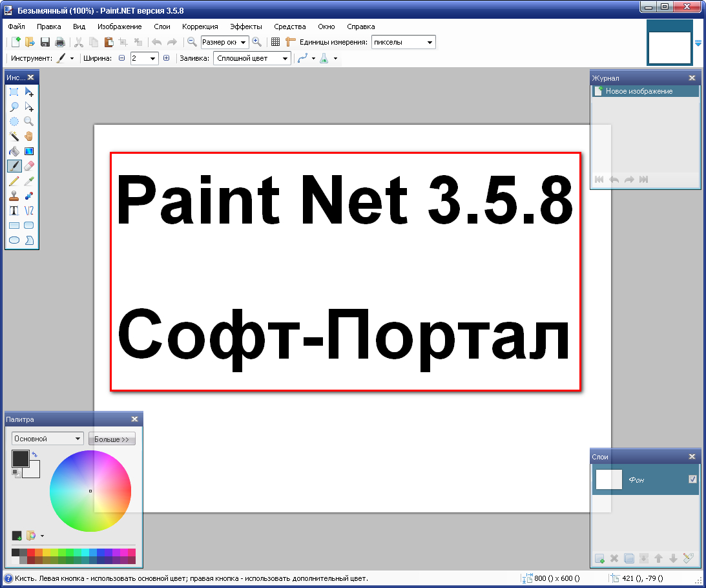Viewport: 706px width, 588px height.
Task: Zoom in with the plus magnifier
Action: pyautogui.click(x=256, y=42)
